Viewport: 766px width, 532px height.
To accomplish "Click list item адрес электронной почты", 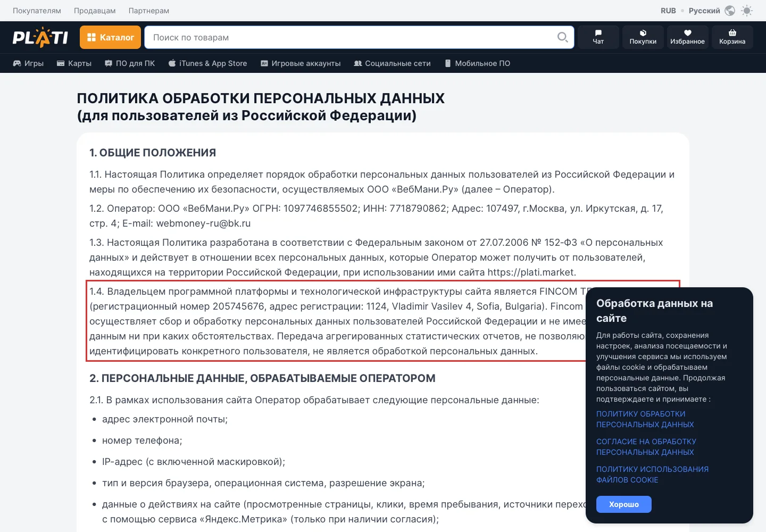I will coord(165,419).
